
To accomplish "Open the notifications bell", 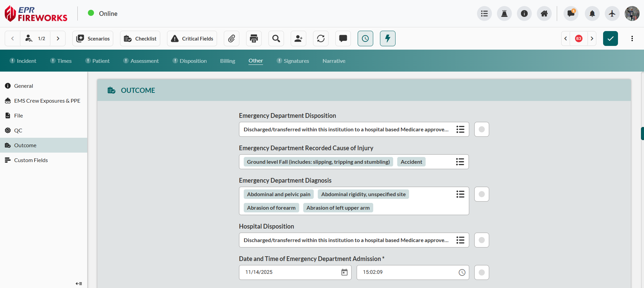I will pos(592,14).
